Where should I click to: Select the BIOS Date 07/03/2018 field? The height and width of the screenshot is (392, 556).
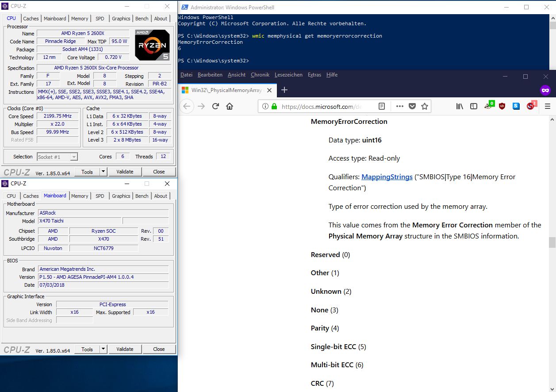(x=103, y=285)
